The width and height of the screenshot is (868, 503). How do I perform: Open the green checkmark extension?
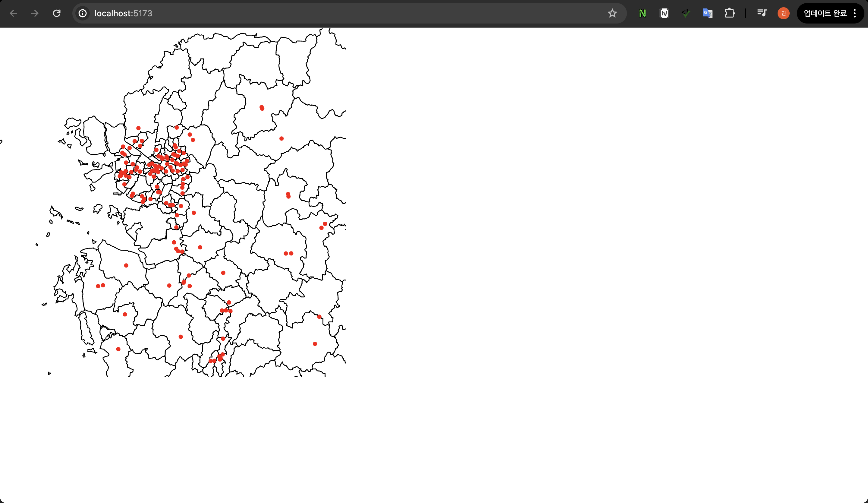pyautogui.click(x=686, y=14)
